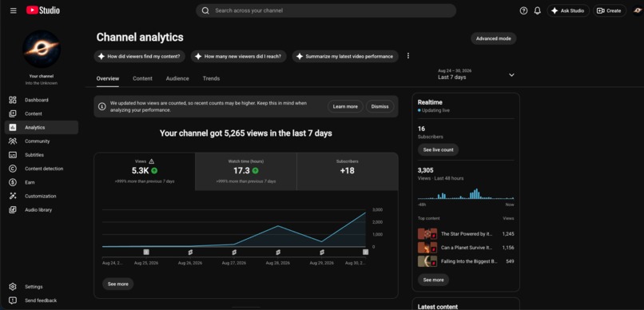Click 'How many new viewers did I reach?' chip

pos(239,56)
